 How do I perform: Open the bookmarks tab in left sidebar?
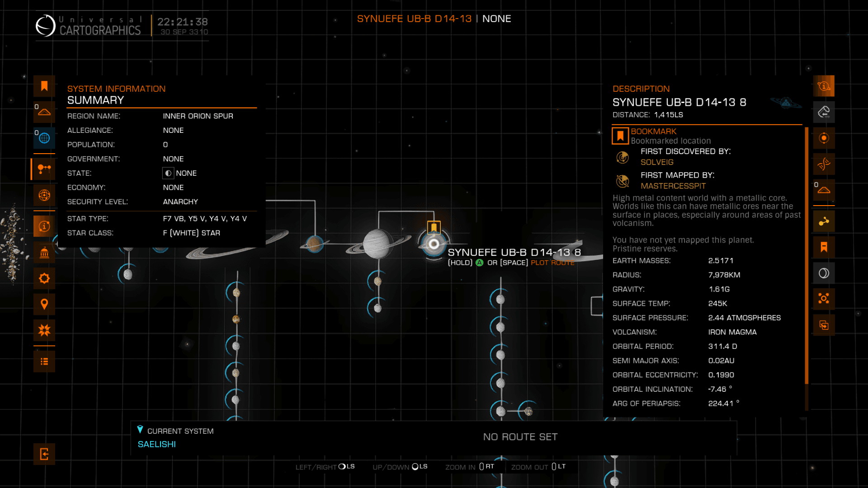point(44,86)
